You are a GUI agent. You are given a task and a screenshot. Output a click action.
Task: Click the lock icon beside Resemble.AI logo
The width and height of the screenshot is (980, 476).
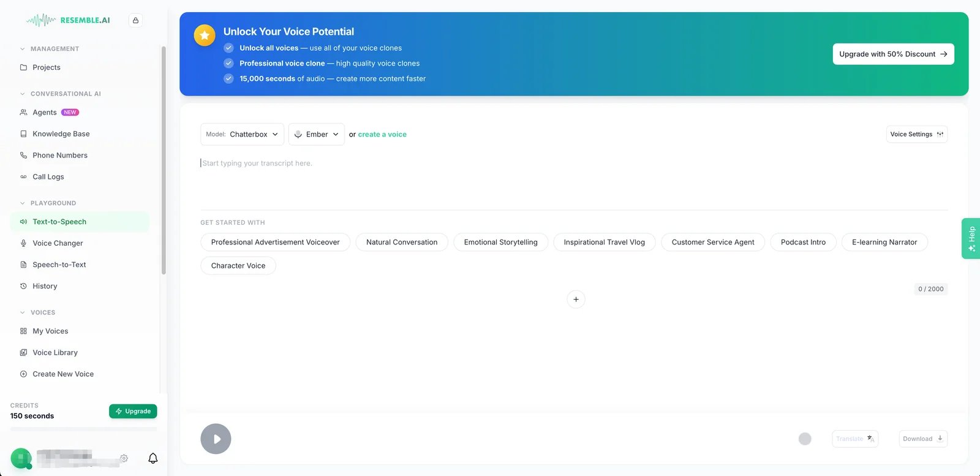point(135,20)
